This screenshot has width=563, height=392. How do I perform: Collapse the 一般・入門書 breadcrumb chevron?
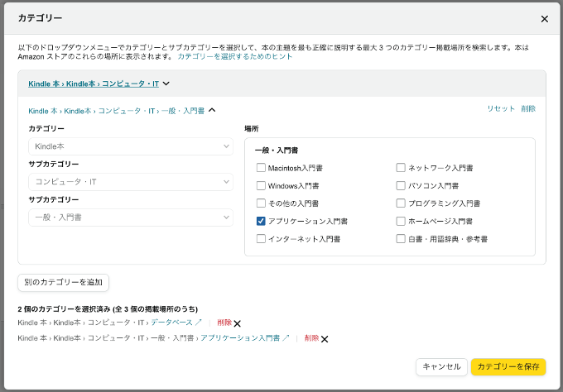[212, 110]
